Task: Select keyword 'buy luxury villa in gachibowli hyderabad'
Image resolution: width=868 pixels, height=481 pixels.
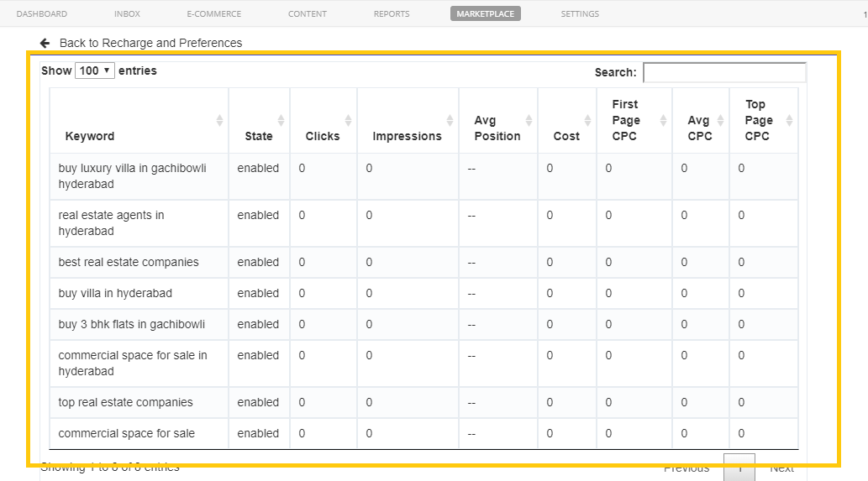Action: [x=132, y=175]
